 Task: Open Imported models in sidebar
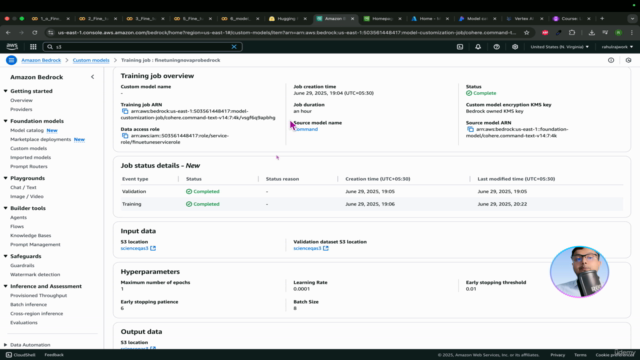(x=31, y=157)
